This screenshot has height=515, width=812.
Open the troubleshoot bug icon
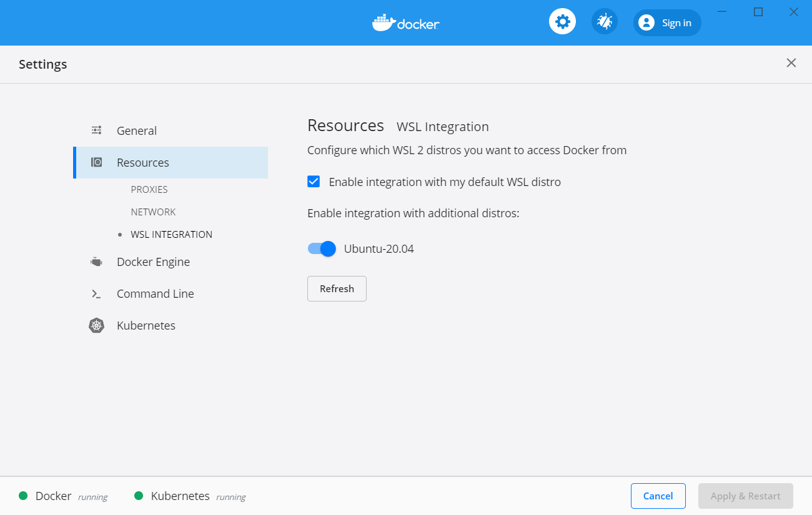[x=605, y=22]
